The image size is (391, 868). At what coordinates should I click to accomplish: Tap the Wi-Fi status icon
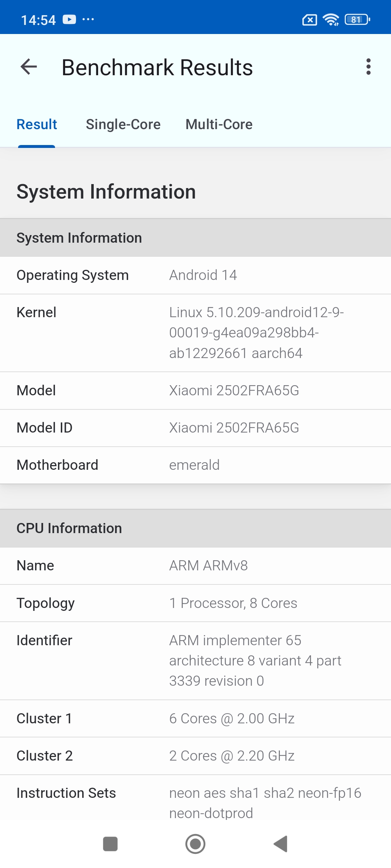click(x=331, y=20)
